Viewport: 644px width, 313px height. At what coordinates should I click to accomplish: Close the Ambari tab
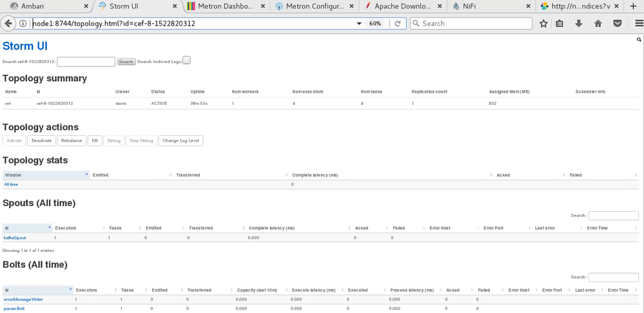pyautogui.click(x=86, y=6)
